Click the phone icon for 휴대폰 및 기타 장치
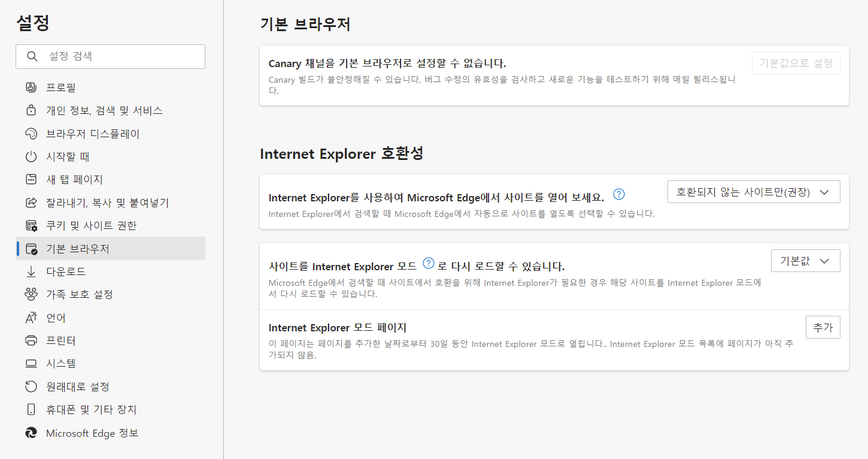Screen dimensions: 868x459 pyautogui.click(x=31, y=409)
